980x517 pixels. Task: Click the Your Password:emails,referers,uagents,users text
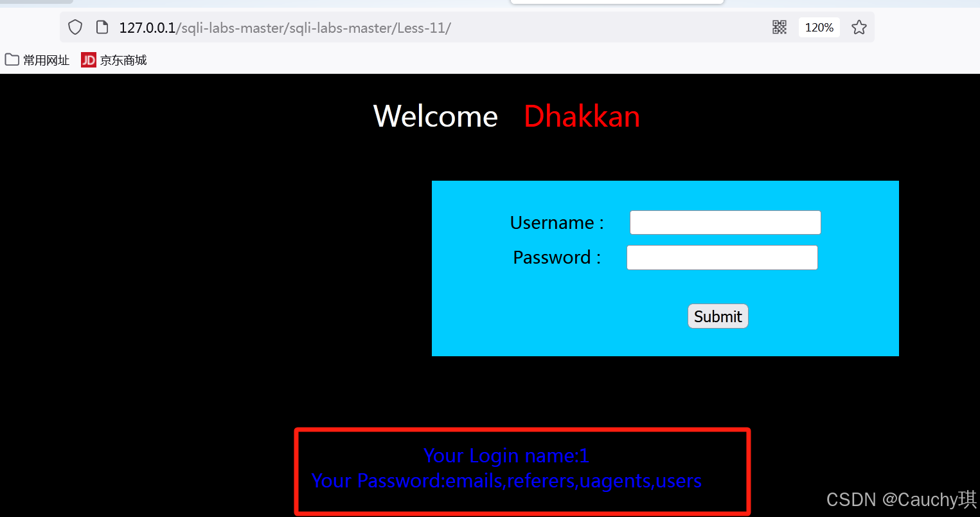tap(506, 481)
